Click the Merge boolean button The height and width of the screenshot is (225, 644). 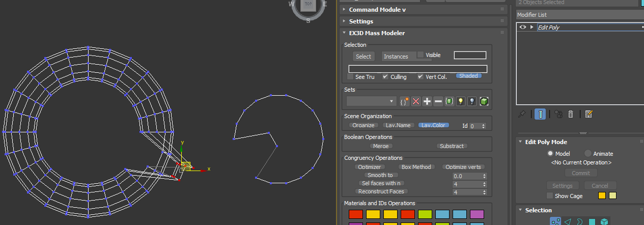pos(381,146)
